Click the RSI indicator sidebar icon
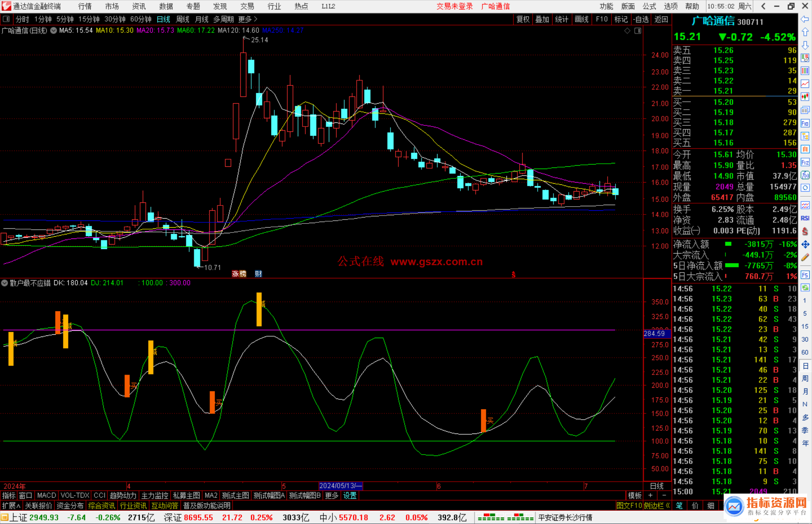The image size is (812, 524). tap(805, 218)
